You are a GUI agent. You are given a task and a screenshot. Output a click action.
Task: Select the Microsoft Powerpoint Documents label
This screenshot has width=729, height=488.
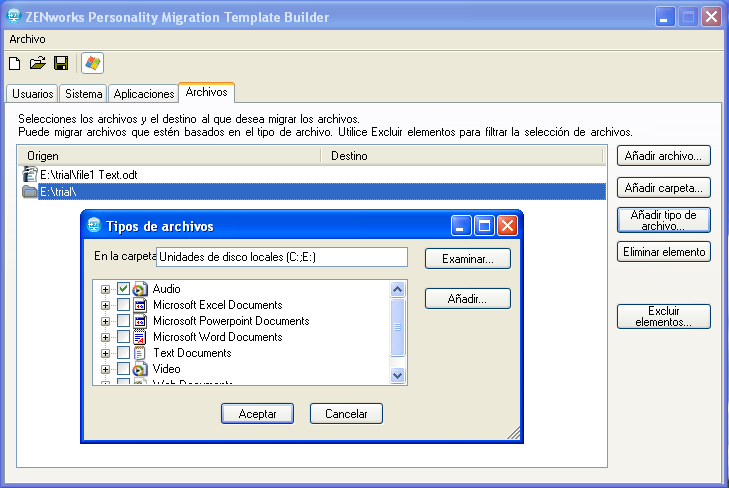click(x=231, y=321)
